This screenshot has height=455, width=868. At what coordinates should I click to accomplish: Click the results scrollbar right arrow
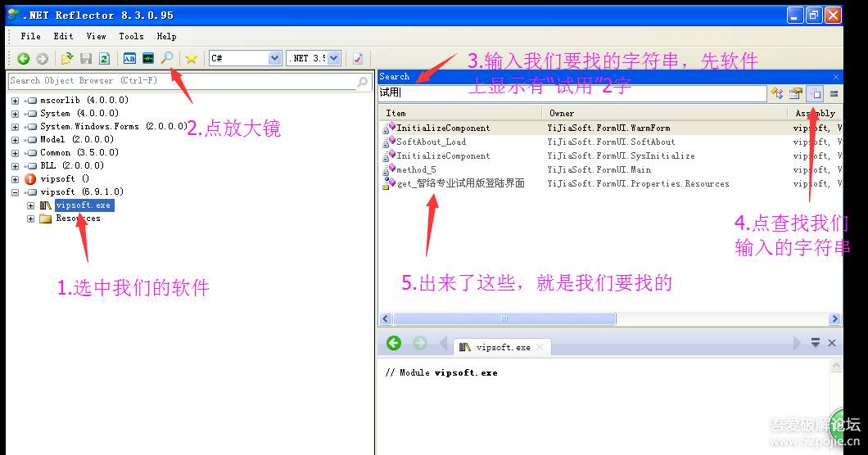[834, 319]
